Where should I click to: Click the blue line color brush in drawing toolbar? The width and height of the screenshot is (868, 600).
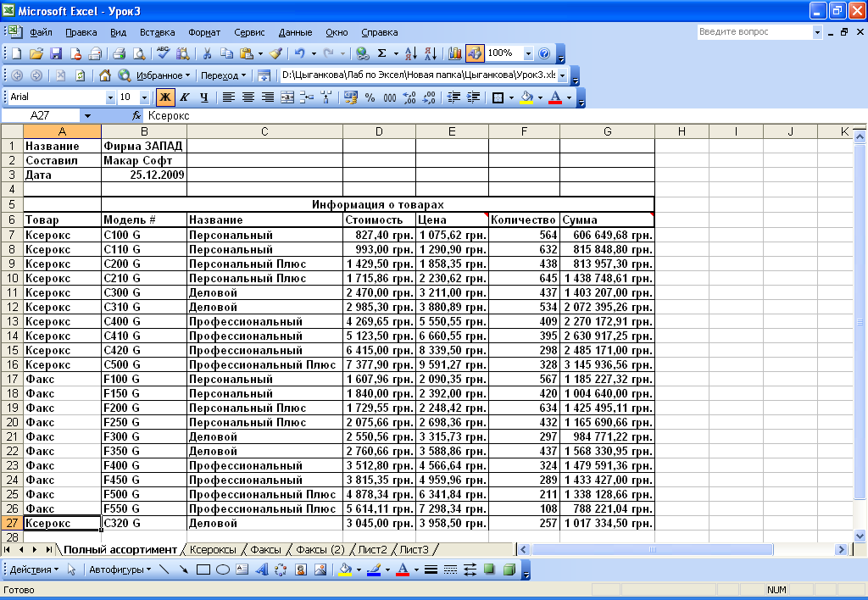[374, 569]
